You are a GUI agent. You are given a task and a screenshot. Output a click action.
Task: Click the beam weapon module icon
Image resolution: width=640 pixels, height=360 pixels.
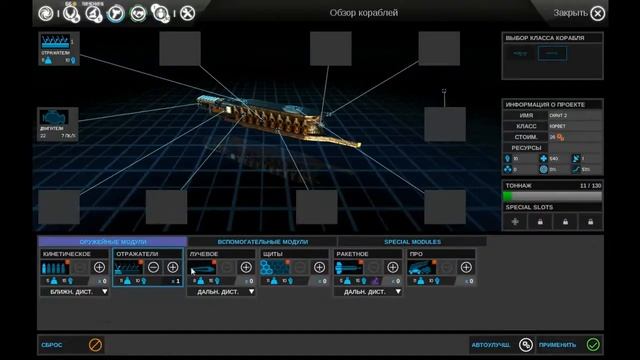click(202, 267)
